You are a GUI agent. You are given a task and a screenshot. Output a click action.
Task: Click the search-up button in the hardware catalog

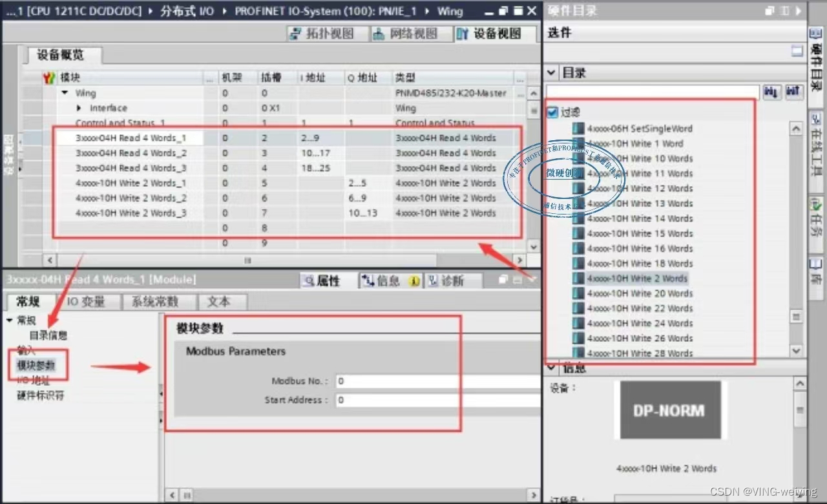(794, 92)
